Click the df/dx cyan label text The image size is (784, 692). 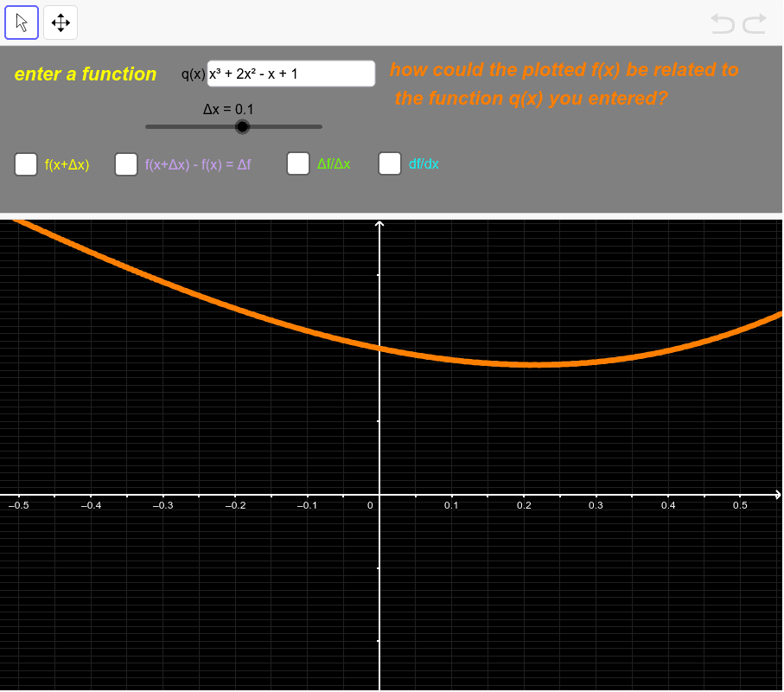(424, 163)
